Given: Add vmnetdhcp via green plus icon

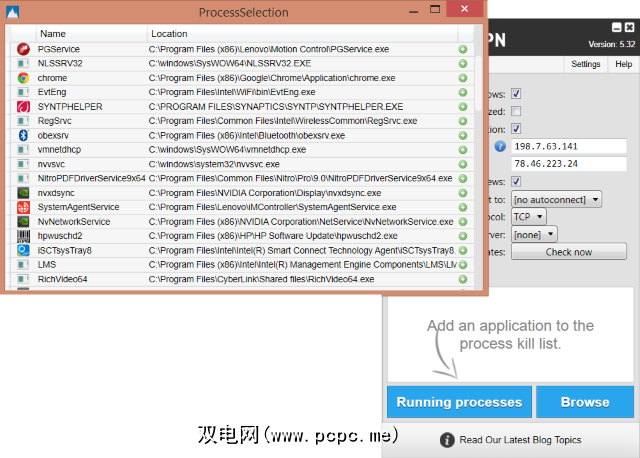Looking at the screenshot, I should (462, 150).
